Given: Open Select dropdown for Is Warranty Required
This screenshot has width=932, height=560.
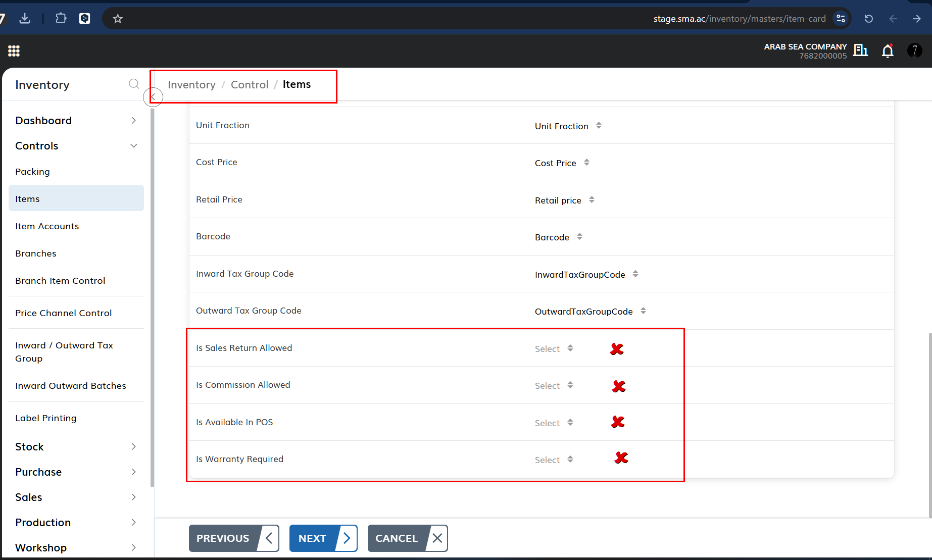Looking at the screenshot, I should pyautogui.click(x=554, y=460).
